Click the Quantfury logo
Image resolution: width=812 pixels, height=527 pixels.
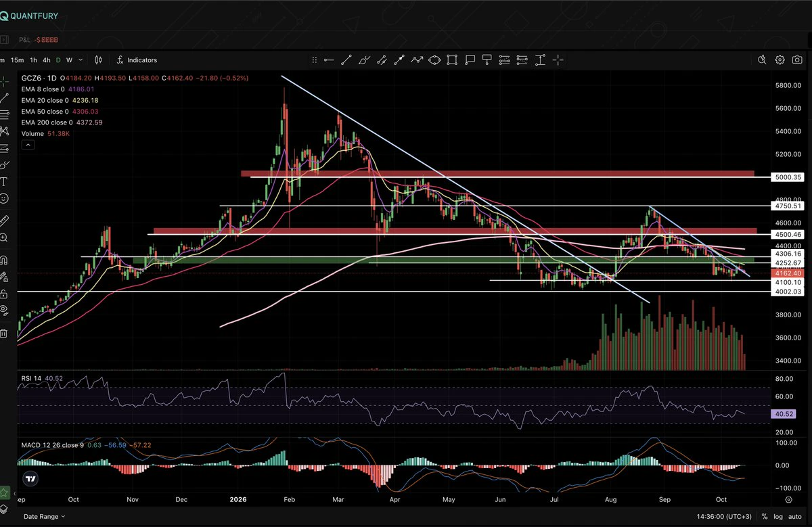click(x=29, y=16)
